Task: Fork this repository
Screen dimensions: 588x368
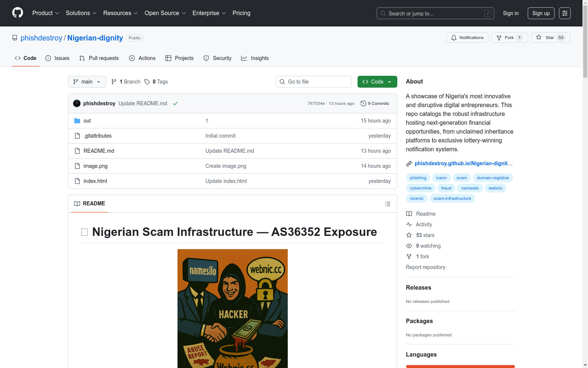Action: 510,38
